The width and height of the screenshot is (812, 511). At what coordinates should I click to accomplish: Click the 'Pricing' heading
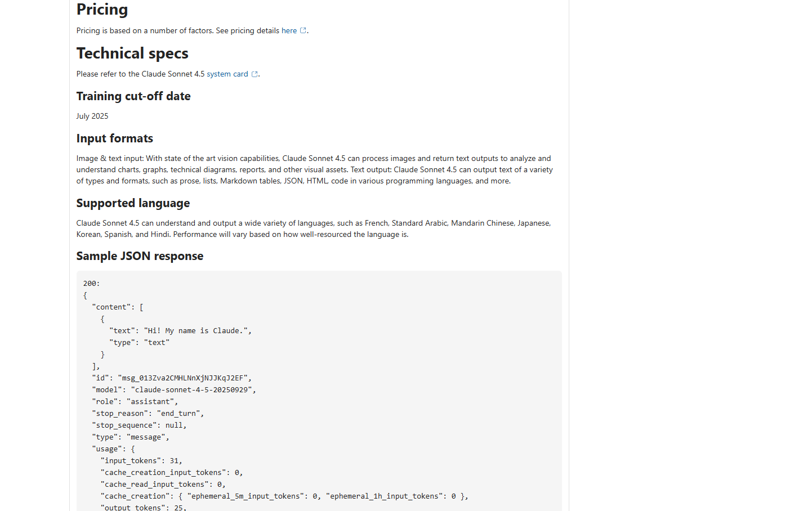[x=102, y=10]
